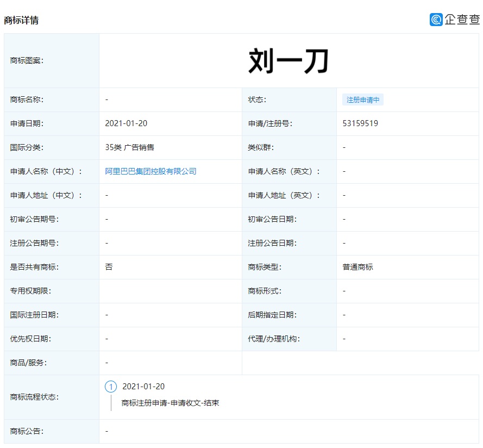Click the 商品/服务 label
The height and width of the screenshot is (448, 483).
coord(28,363)
